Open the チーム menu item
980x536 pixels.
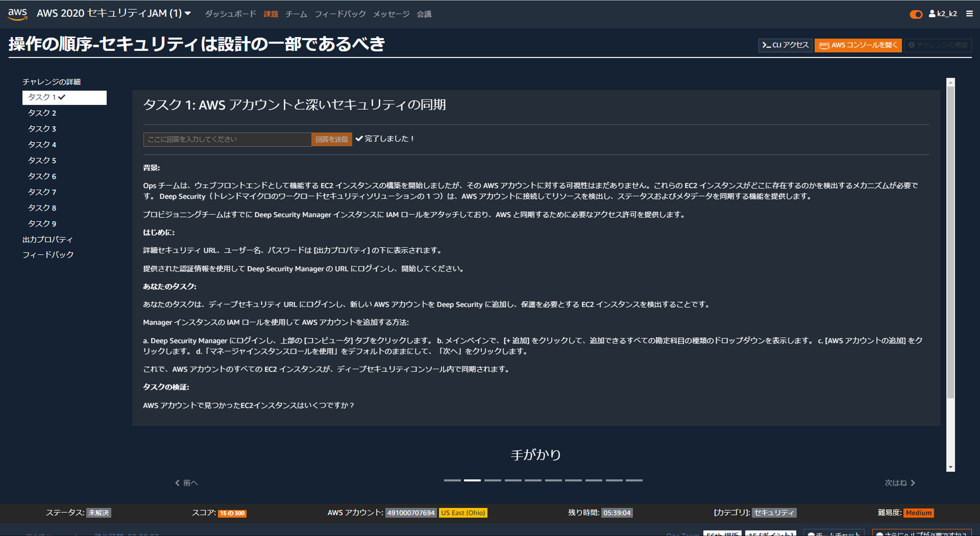point(296,14)
